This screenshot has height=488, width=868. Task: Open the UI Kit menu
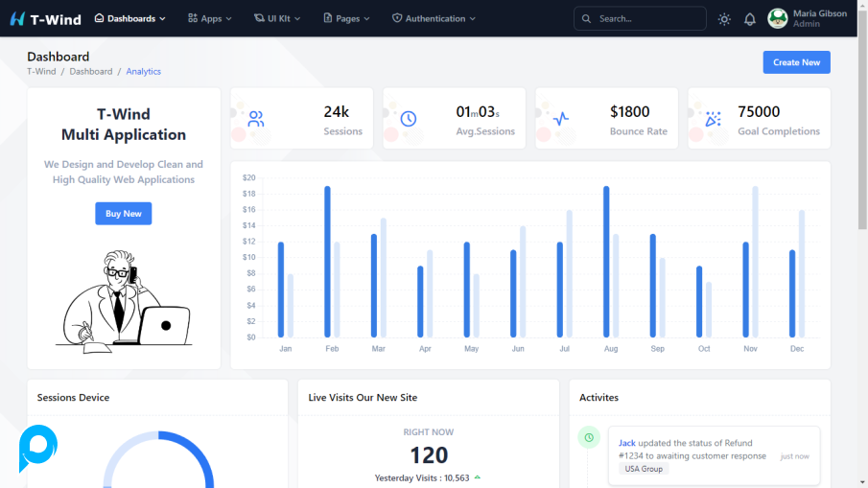coord(277,18)
